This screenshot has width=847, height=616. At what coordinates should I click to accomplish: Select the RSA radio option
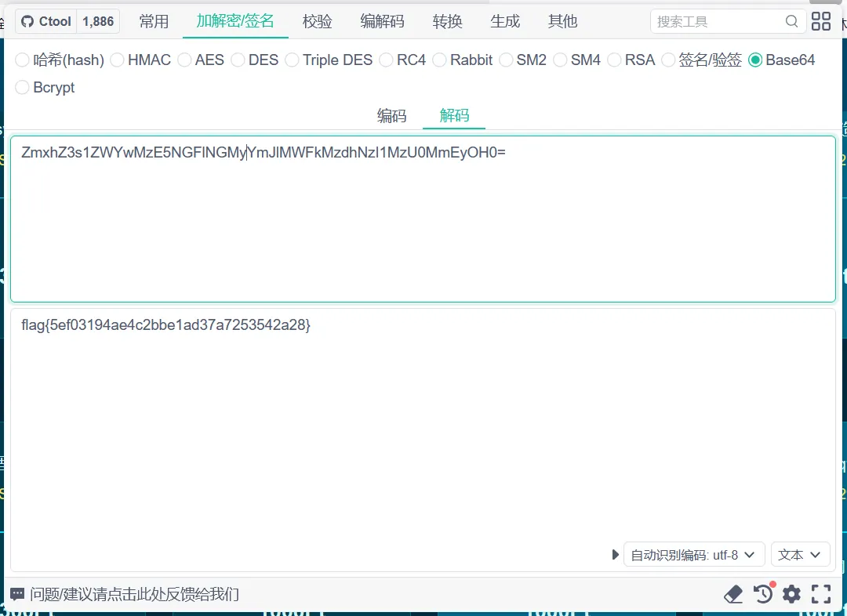pos(615,60)
